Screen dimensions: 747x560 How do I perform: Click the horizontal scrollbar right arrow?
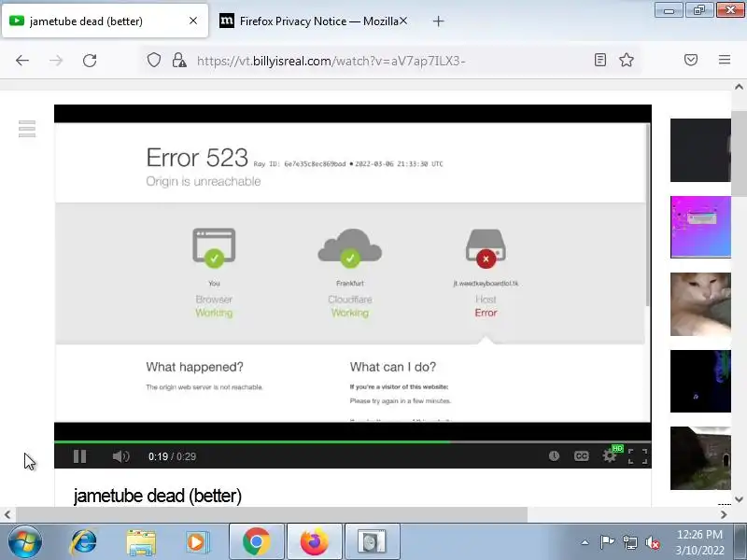pos(724,515)
